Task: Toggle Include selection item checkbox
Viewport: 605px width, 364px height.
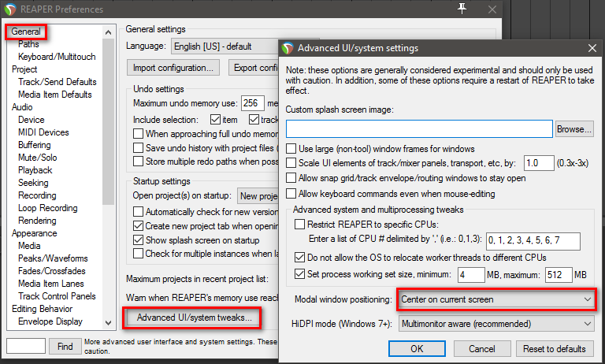Action: pyautogui.click(x=215, y=120)
